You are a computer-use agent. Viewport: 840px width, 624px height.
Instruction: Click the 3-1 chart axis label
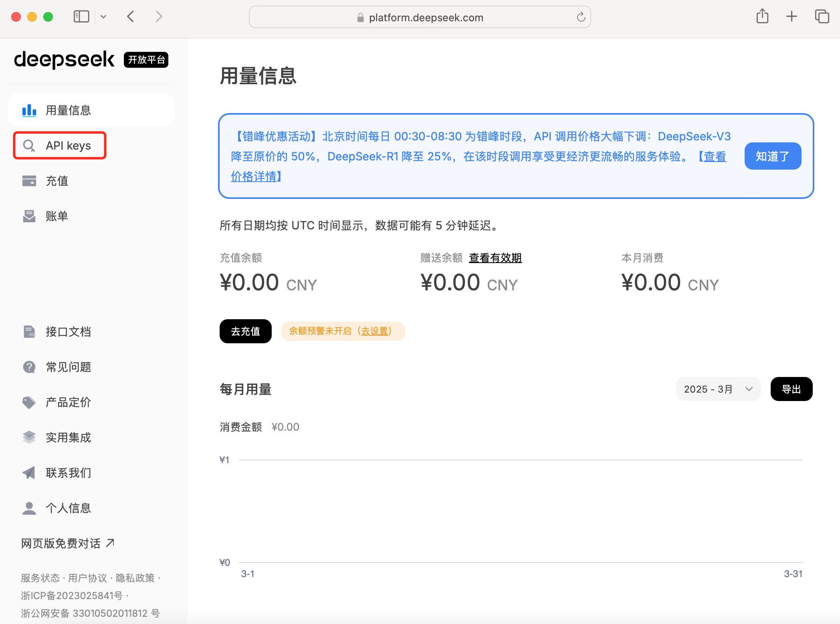(x=248, y=574)
